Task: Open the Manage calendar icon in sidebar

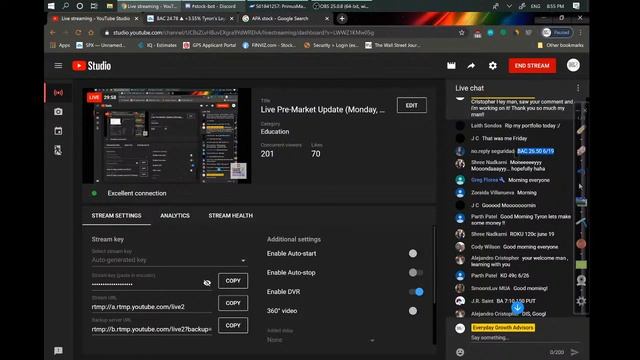Action: 58,131
